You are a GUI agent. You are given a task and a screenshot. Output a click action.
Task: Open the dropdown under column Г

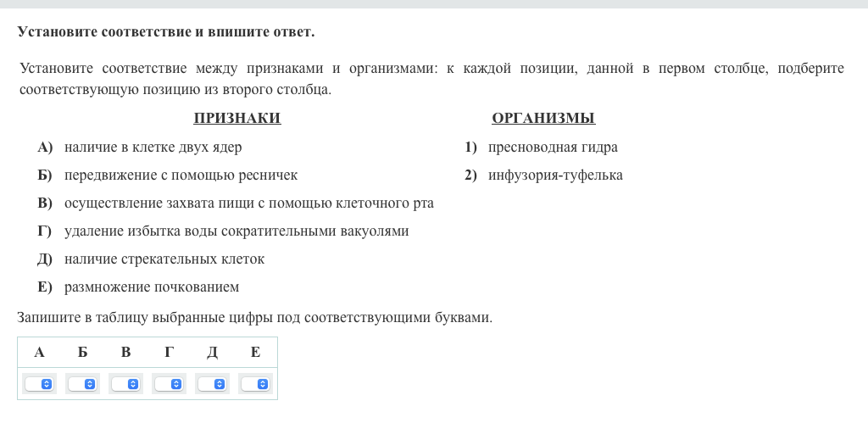click(x=169, y=384)
